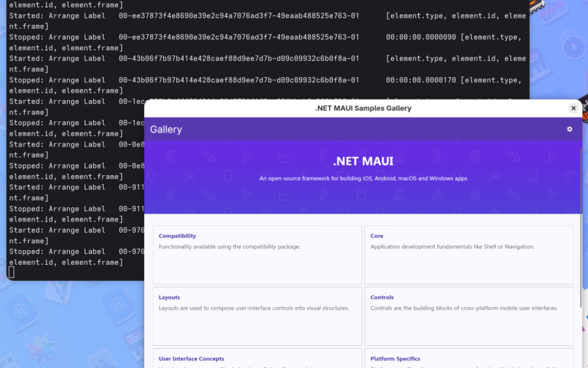588x368 pixels.
Task: Open the User Interface Concepts card
Action: (257, 359)
